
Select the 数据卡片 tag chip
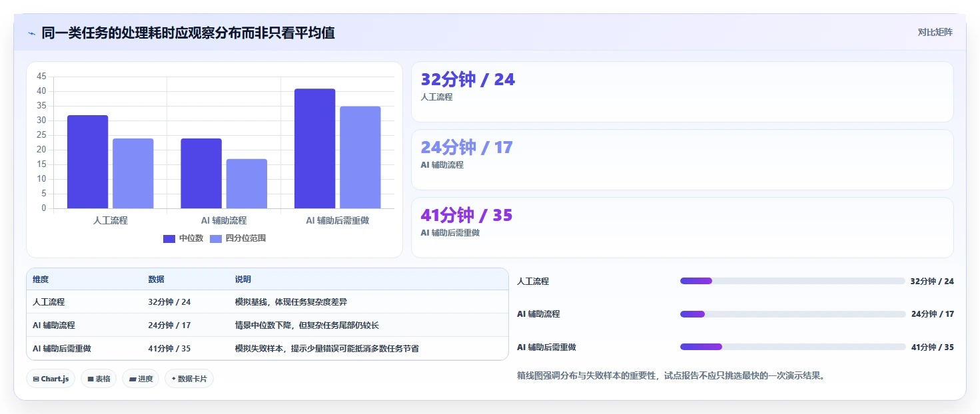coord(189,379)
